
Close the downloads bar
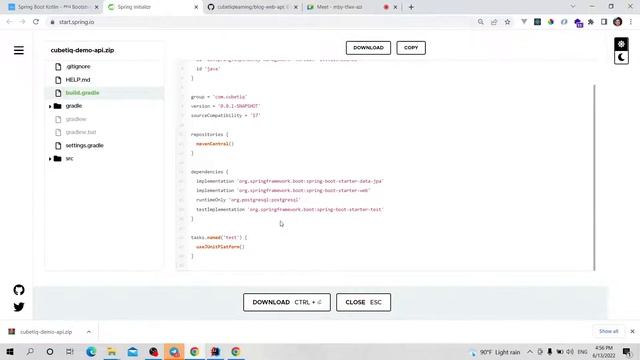click(632, 331)
